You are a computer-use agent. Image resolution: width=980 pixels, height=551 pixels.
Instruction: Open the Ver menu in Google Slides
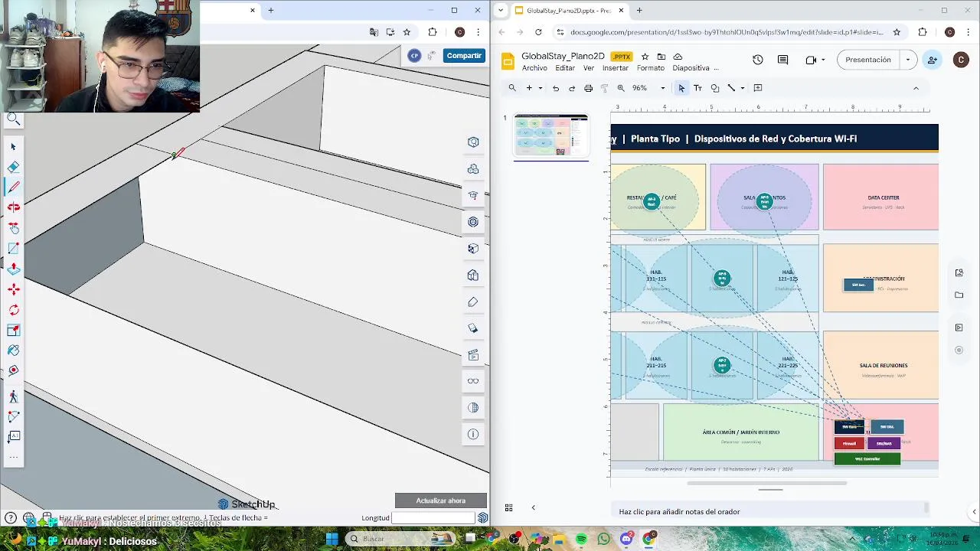(x=589, y=68)
